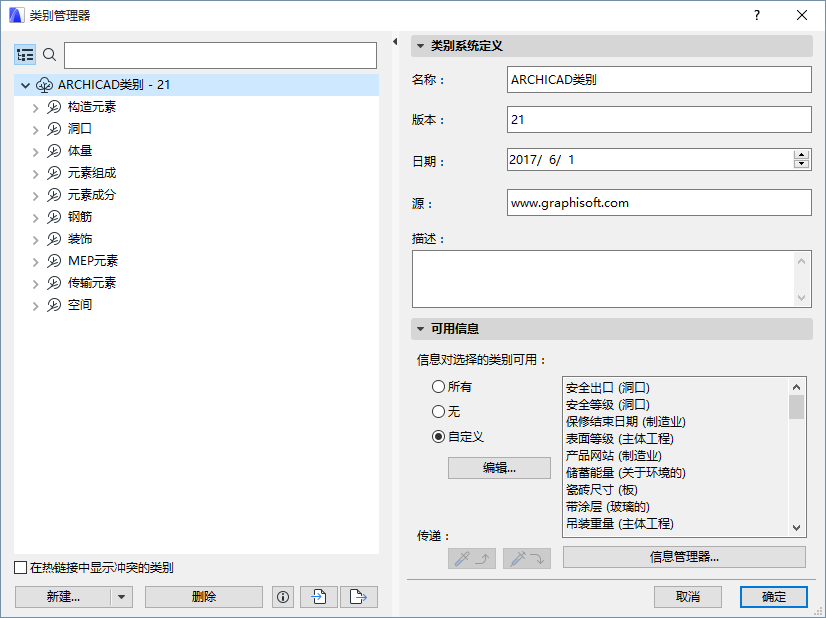Click the information (i) icon near 删除
The image size is (826, 618).
282,596
